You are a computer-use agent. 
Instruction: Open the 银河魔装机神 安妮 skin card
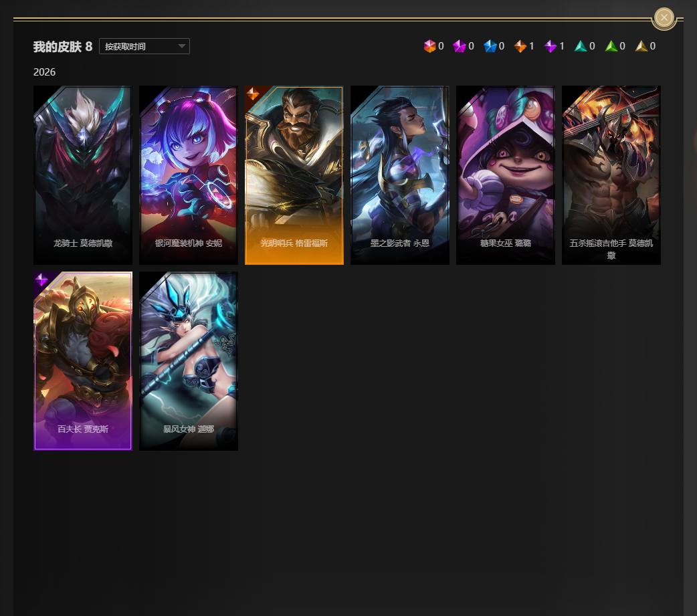click(189, 175)
